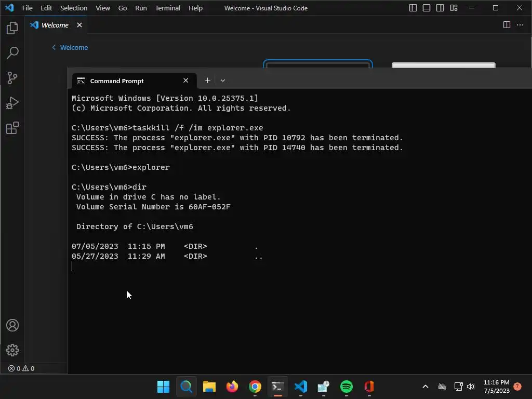Open editor More Actions ellipsis
This screenshot has height=399, width=532.
520,25
